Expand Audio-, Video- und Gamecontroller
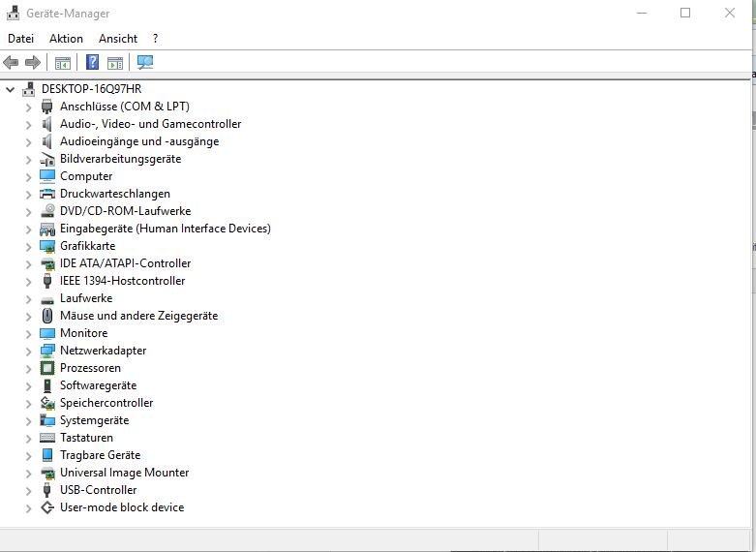Screen dimensions: 756x552 pos(28,125)
